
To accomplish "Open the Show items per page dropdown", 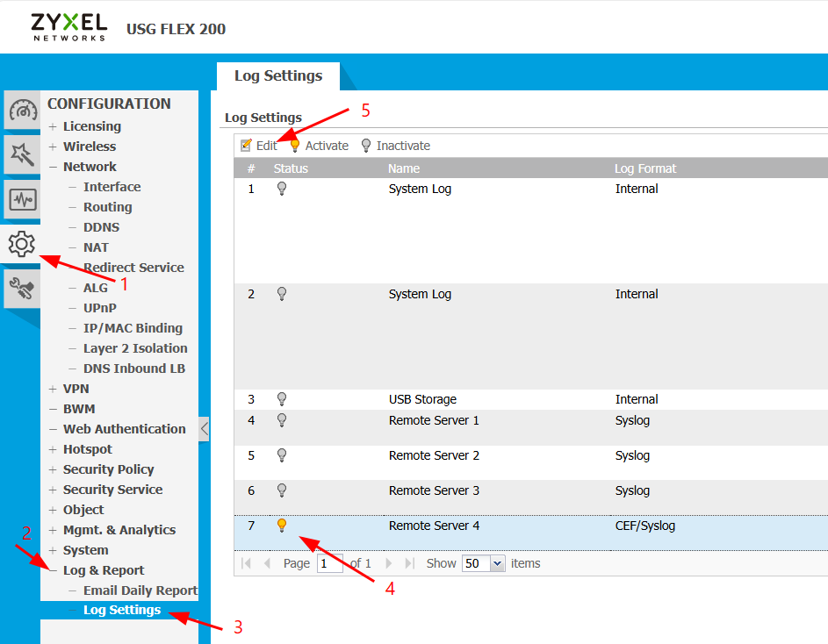I will (498, 563).
